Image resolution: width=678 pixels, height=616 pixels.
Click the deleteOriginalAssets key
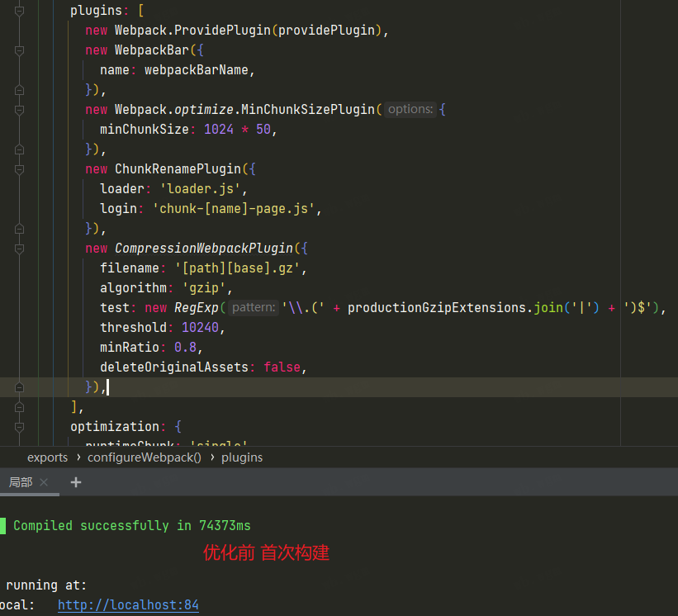click(174, 367)
